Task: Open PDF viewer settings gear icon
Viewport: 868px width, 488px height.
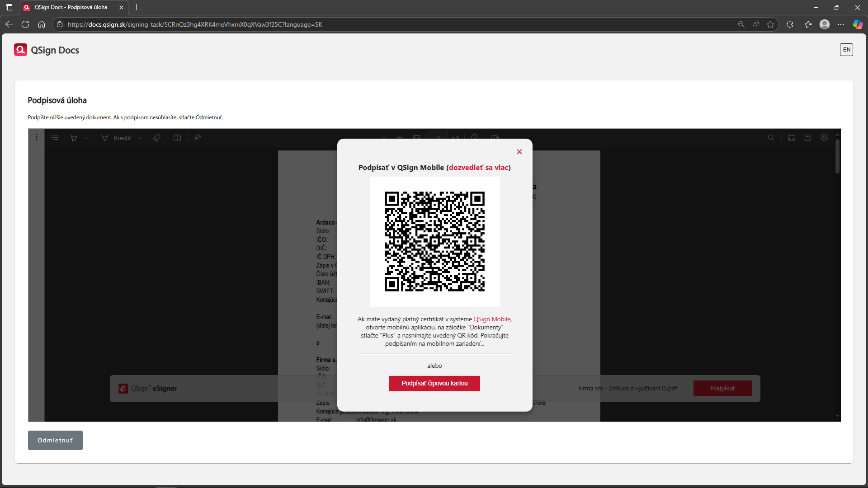Action: 824,138
